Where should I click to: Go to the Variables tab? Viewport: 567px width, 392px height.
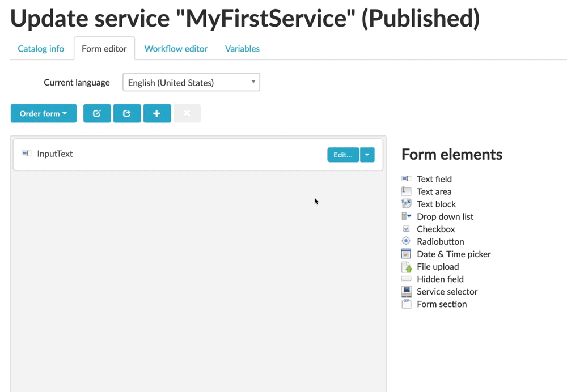(x=242, y=49)
